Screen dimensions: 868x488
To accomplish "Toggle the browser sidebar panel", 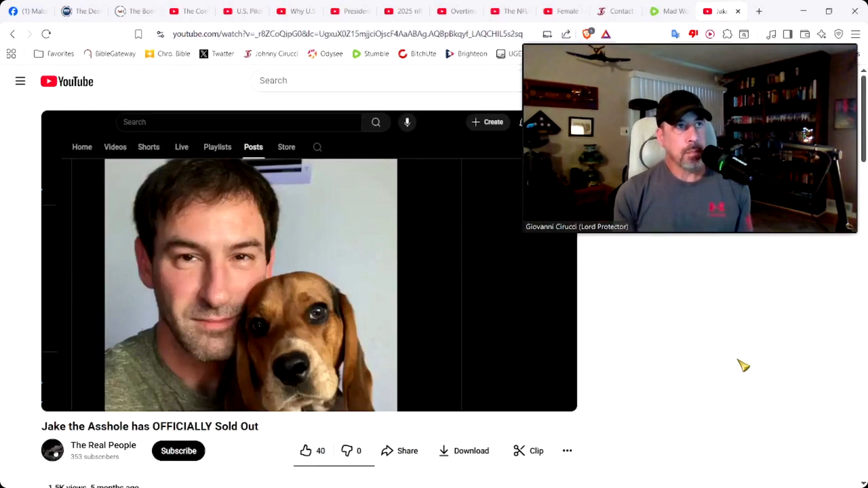I will [787, 34].
